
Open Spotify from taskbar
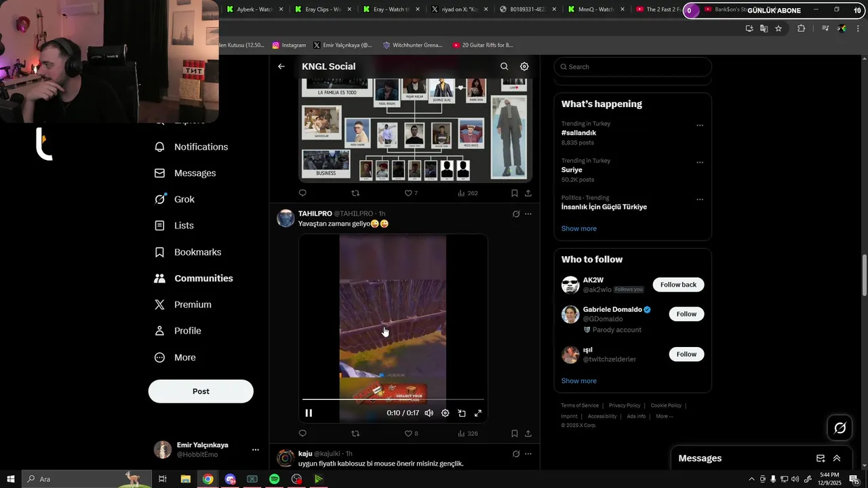click(274, 479)
